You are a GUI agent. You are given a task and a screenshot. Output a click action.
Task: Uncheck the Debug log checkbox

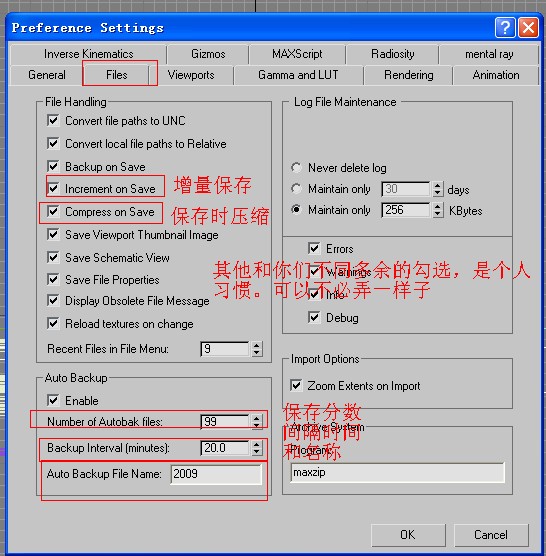tap(314, 317)
